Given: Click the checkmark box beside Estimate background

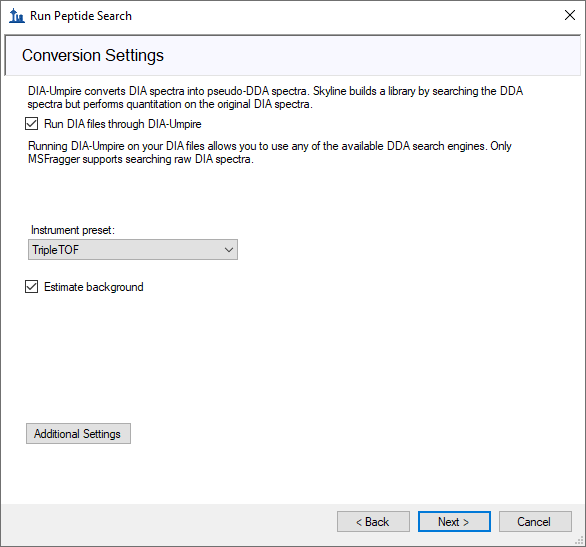Looking at the screenshot, I should (x=31, y=287).
